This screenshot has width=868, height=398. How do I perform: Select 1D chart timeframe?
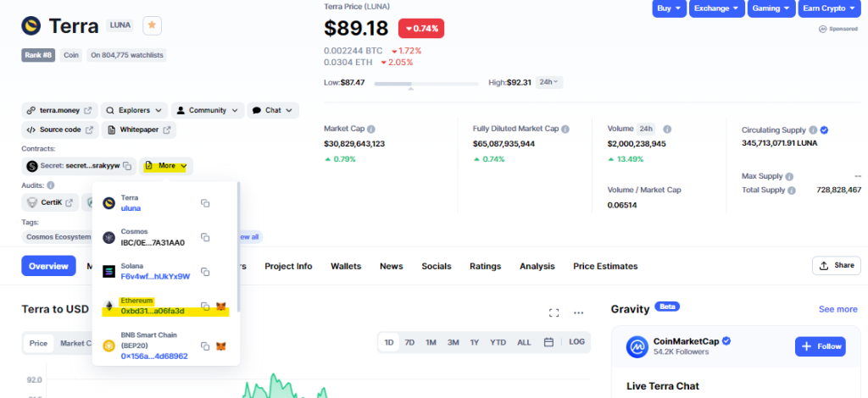tap(389, 342)
